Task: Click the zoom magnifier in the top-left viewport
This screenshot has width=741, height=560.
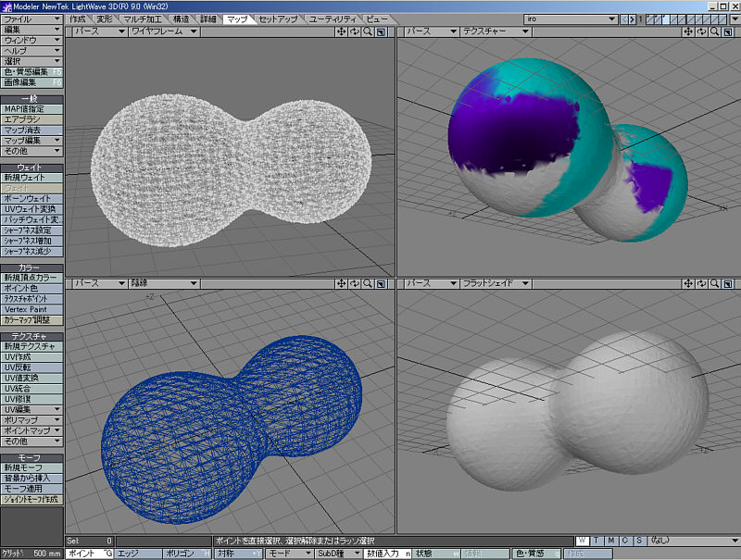Action: [x=368, y=31]
